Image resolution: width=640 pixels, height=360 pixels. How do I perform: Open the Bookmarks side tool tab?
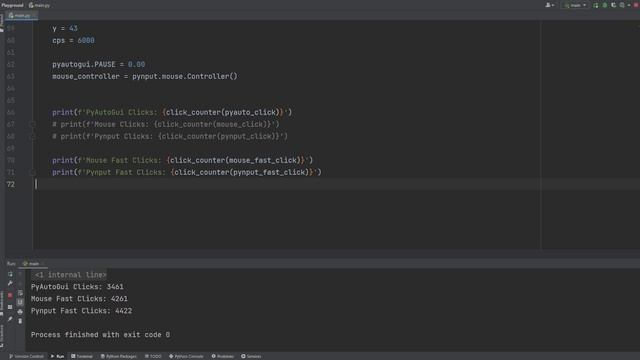pyautogui.click(x=2, y=303)
